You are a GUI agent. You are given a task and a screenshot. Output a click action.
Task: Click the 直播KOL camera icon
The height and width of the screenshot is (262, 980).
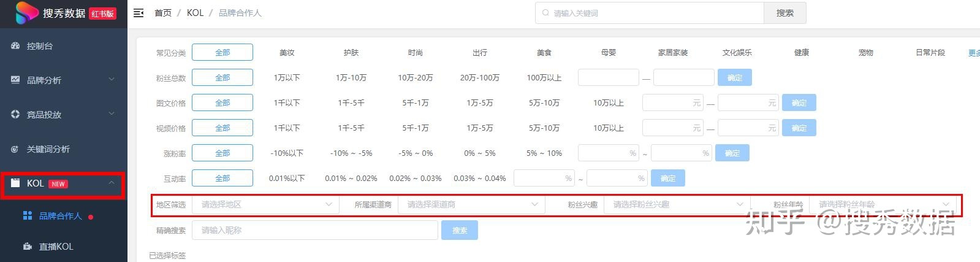(28, 246)
